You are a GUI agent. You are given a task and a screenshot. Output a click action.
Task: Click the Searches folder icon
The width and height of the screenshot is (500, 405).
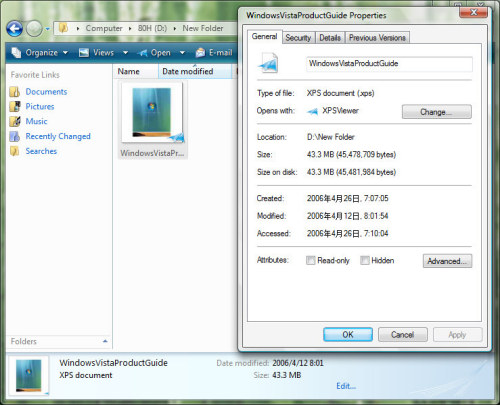click(x=15, y=151)
